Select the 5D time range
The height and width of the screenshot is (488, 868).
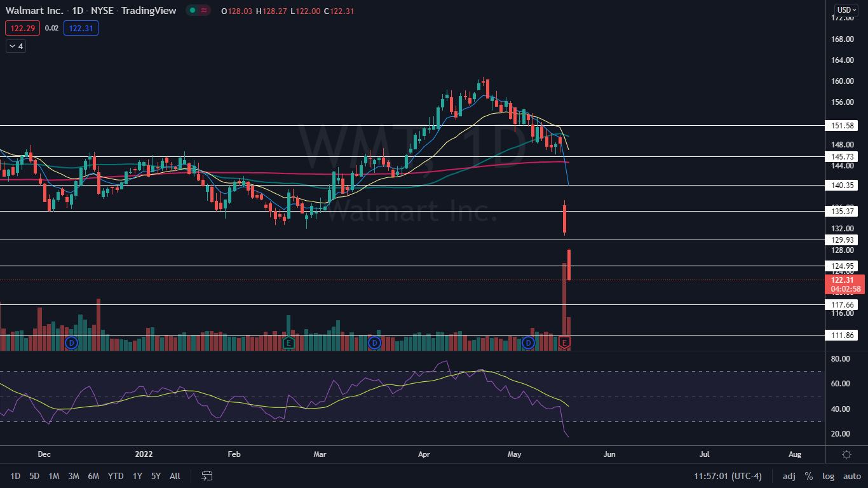[x=34, y=476]
